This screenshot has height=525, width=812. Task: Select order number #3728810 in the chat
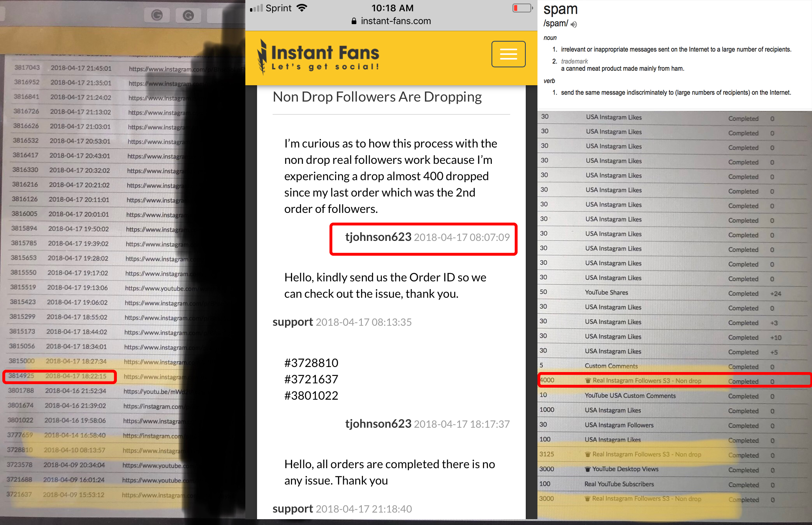[311, 363]
